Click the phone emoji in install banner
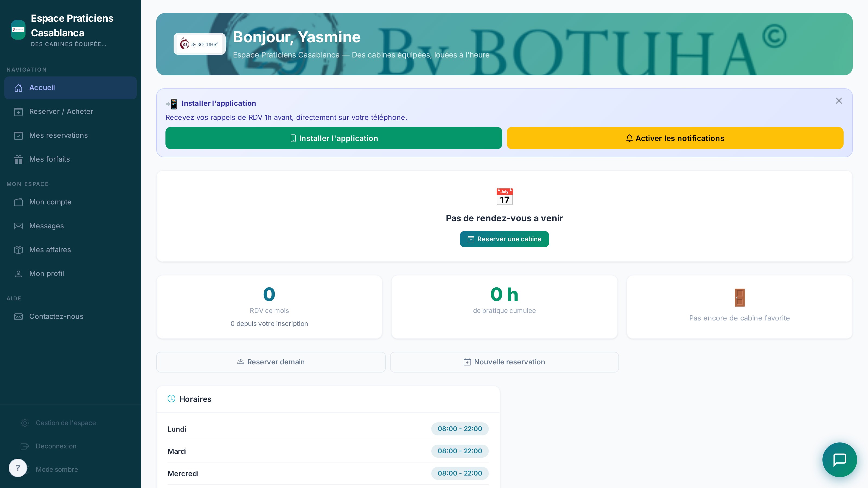 coord(172,104)
